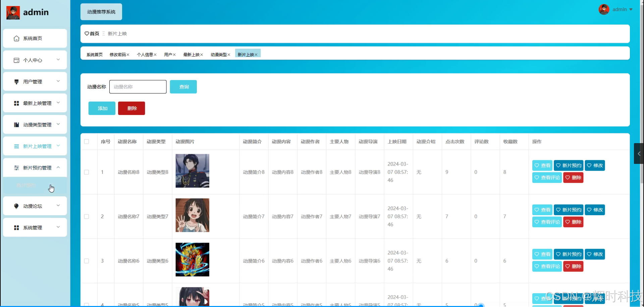Image resolution: width=644 pixels, height=307 pixels.
Task: Close the 新片上映 tab
Action: point(256,55)
